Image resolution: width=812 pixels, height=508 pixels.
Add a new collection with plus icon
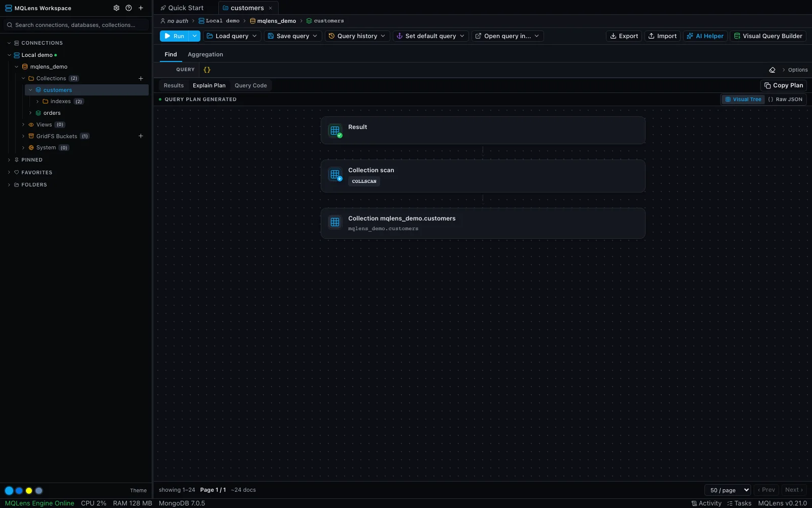pyautogui.click(x=141, y=78)
